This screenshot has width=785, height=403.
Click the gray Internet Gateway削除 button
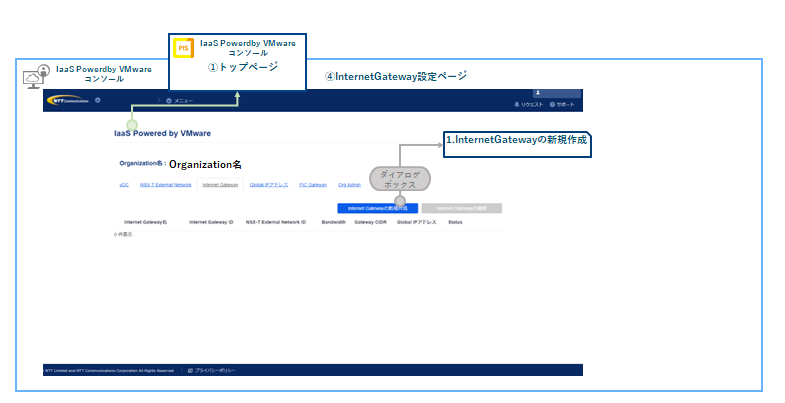(x=462, y=208)
